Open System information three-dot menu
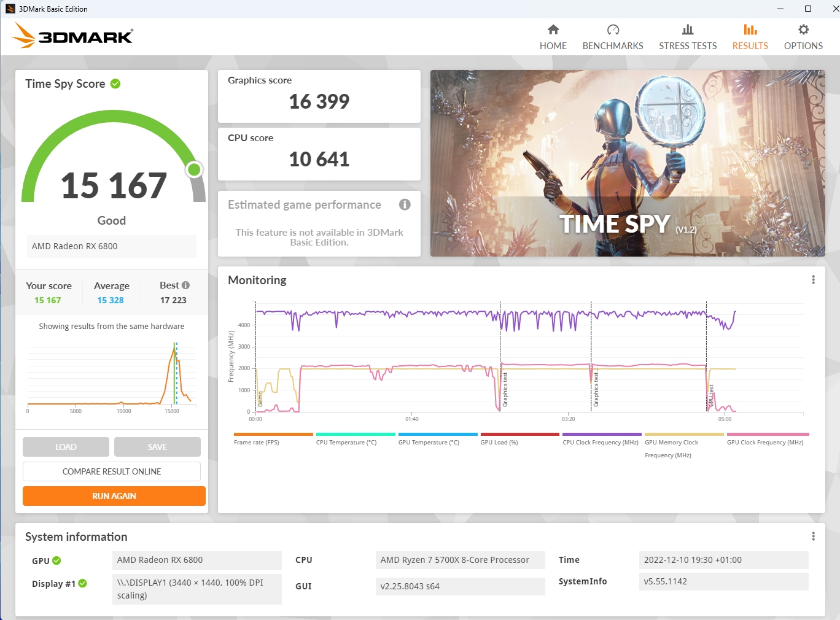 click(x=813, y=537)
